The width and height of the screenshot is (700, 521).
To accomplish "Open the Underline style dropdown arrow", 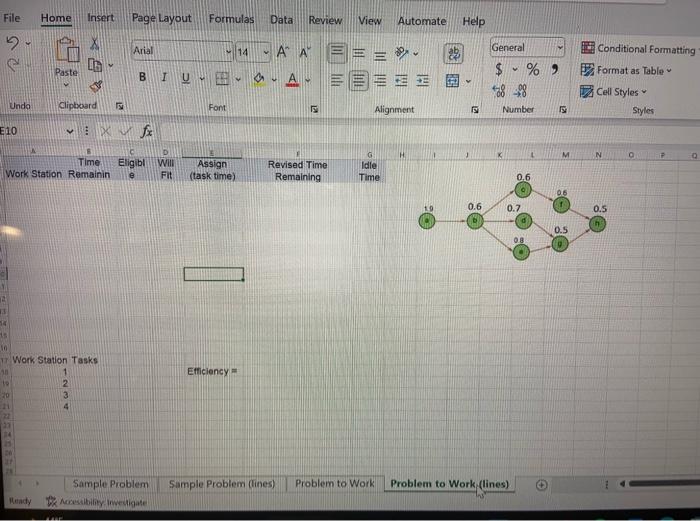I will (x=202, y=79).
